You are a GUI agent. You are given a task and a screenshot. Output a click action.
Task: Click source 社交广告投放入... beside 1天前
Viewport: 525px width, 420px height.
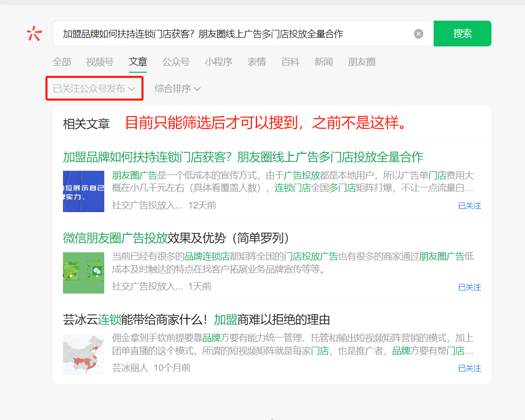pos(147,286)
